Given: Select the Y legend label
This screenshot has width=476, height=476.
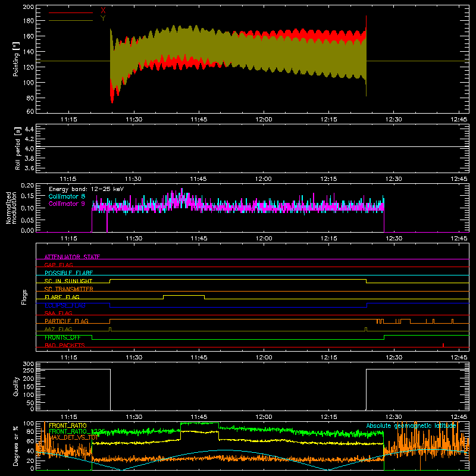Looking at the screenshot, I should pos(103,18).
